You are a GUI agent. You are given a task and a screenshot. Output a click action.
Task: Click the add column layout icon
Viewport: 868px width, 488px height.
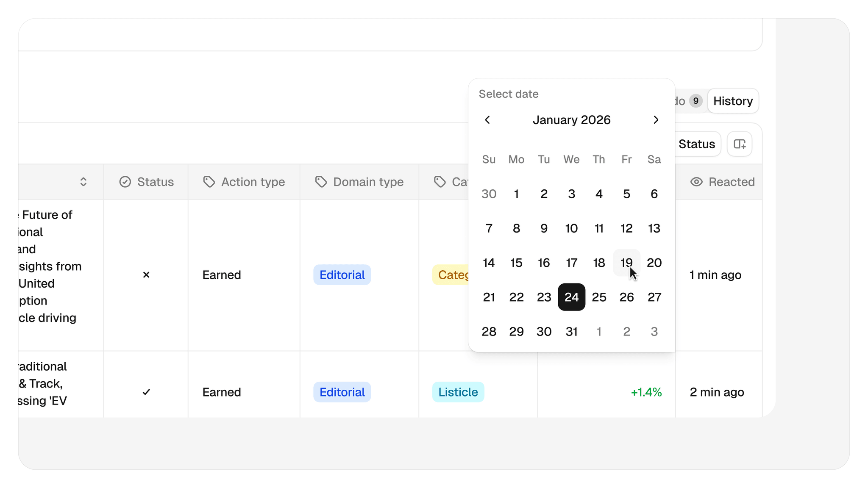click(740, 144)
